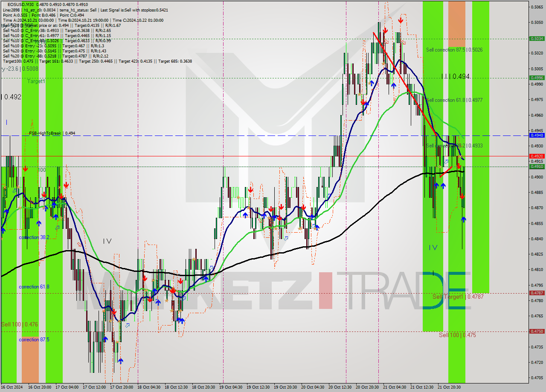Viewport: 546px width, 392px height.
Task: Click the red 0.4787 price tag
Action: click(537, 293)
